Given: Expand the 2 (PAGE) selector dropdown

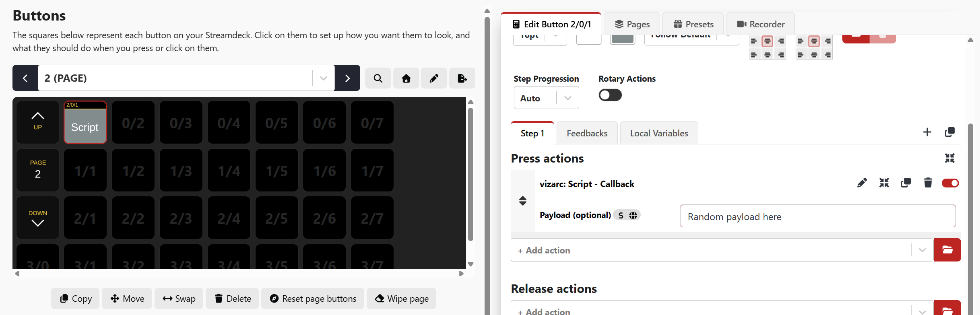Looking at the screenshot, I should point(324,78).
